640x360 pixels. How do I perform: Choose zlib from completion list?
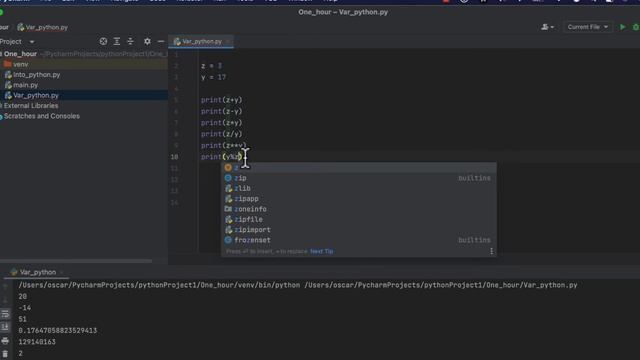359,188
